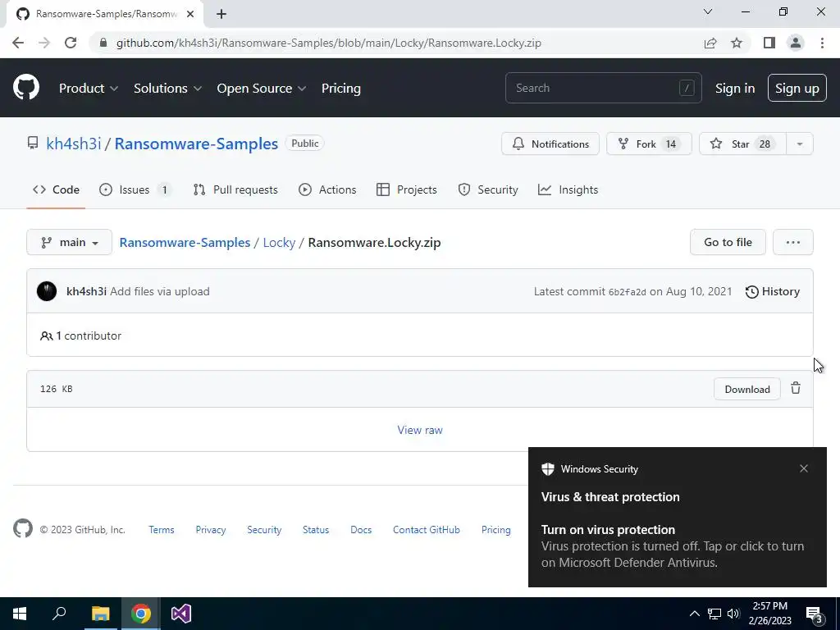This screenshot has width=840, height=630.
Task: Click Sign in
Action: pyautogui.click(x=735, y=88)
